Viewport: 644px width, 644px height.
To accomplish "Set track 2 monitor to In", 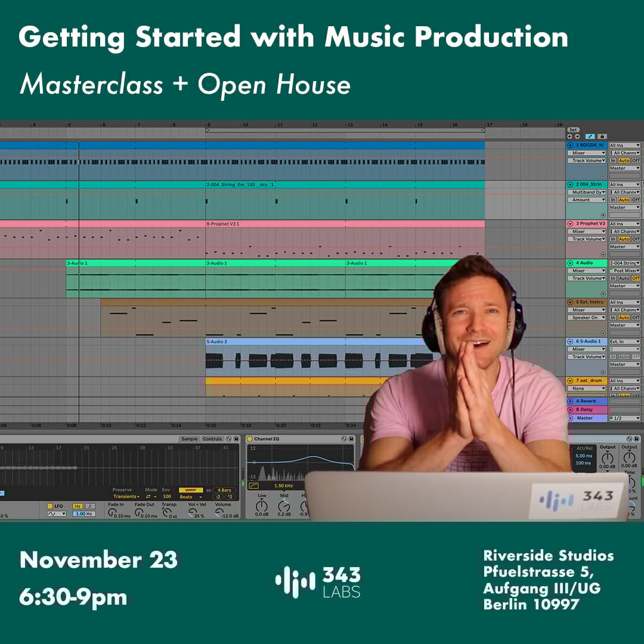I will 613,200.
